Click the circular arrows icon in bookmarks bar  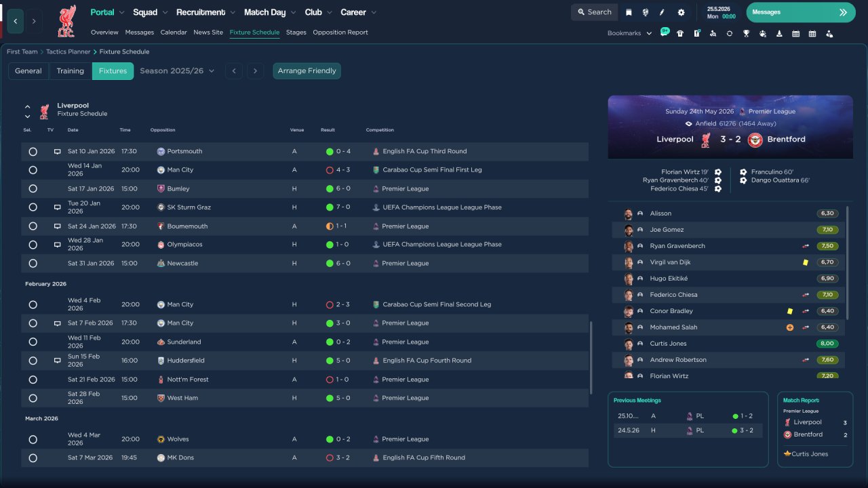(x=730, y=33)
